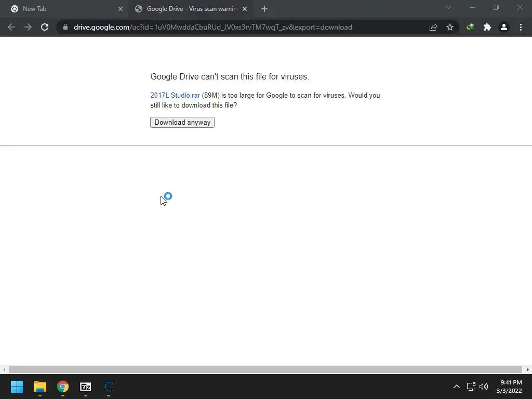Click the horizontal scrollbar at page bottom
The image size is (532, 399).
click(265, 369)
